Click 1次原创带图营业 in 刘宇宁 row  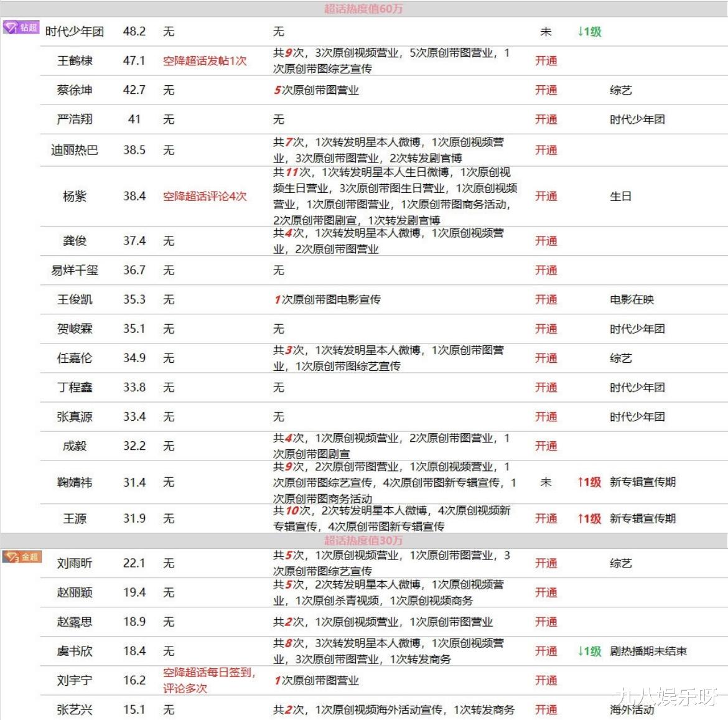[316, 680]
